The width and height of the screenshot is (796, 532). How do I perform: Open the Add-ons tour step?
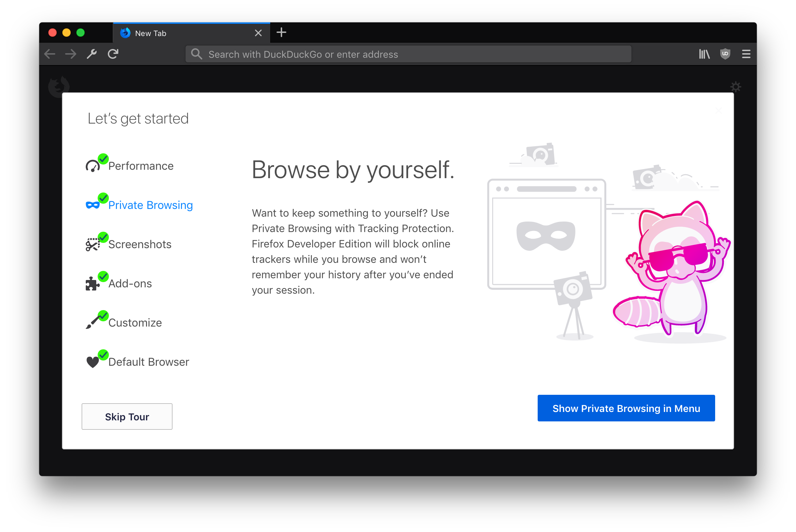click(130, 283)
